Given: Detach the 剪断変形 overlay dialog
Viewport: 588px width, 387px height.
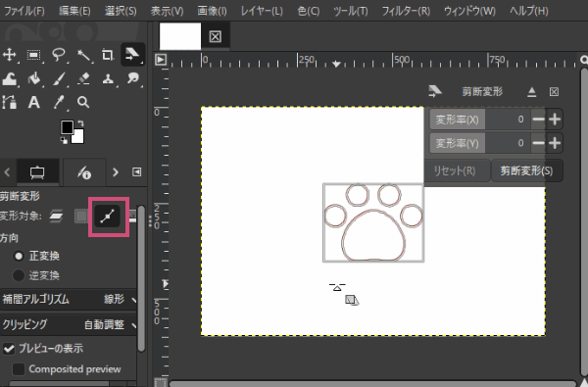Looking at the screenshot, I should coord(532,92).
